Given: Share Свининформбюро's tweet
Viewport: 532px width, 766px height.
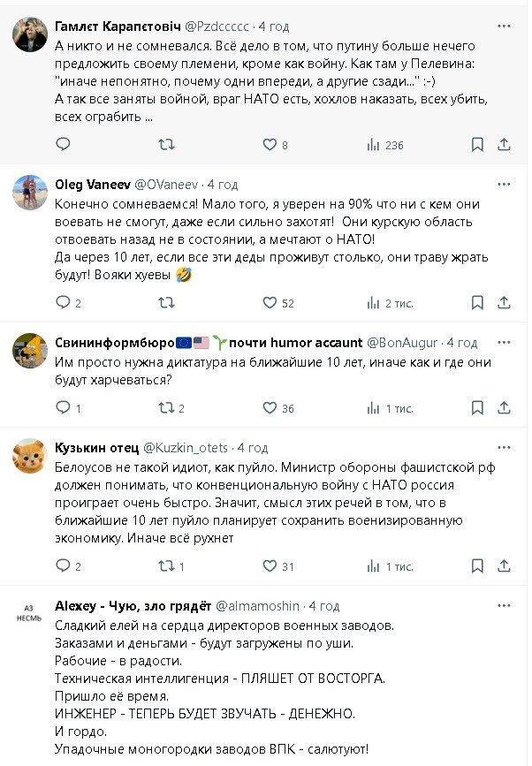Looking at the screenshot, I should tap(504, 408).
